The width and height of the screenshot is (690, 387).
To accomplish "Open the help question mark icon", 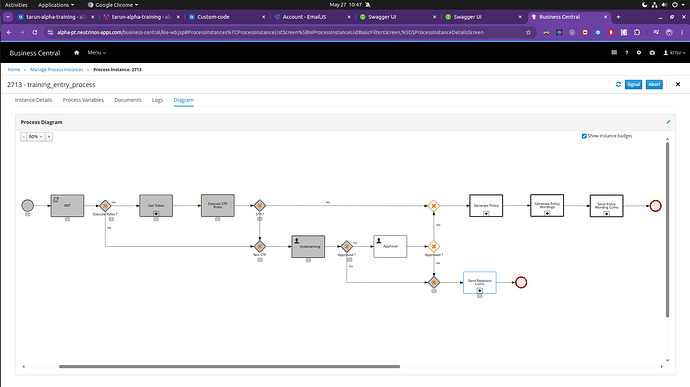I will coord(627,53).
